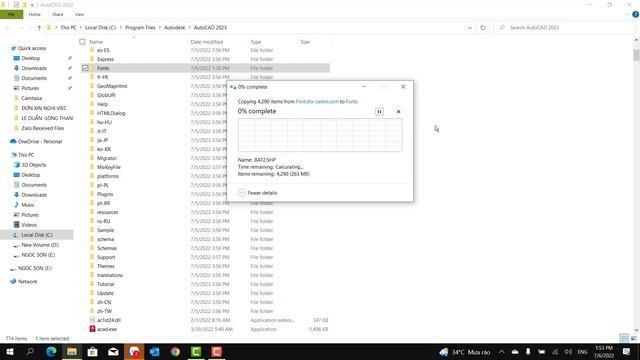Select the HTMLDialog folder

[111, 113]
